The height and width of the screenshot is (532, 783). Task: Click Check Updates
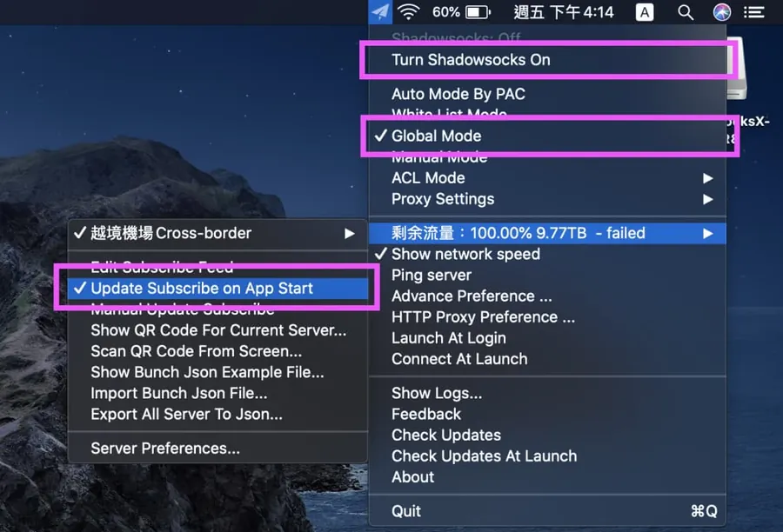click(x=547, y=436)
